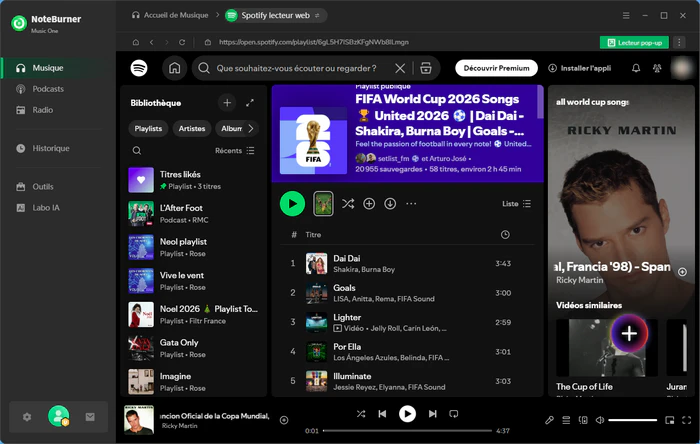Viewport: 700px width, 444px height.
Task: Play the FIFA World Cup playlist
Action: [292, 204]
